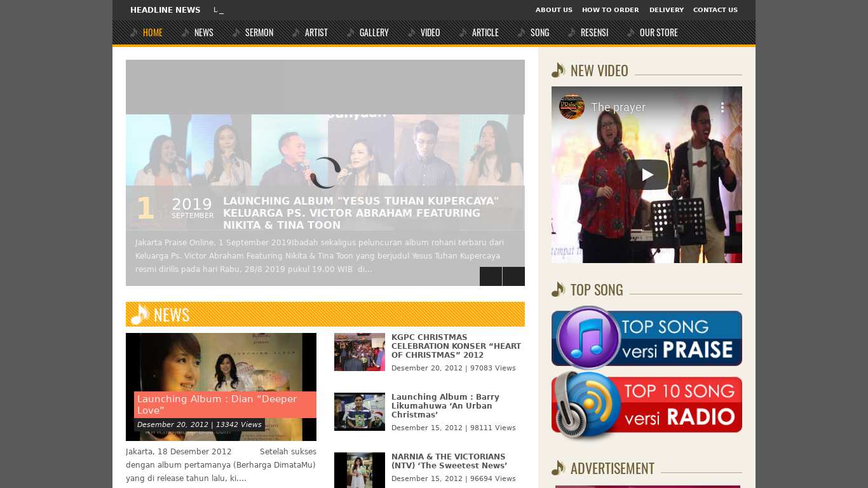868x488 pixels.
Task: Open the 'Yesus Tuhan Kupercaya' launching album headline
Action: [x=360, y=213]
